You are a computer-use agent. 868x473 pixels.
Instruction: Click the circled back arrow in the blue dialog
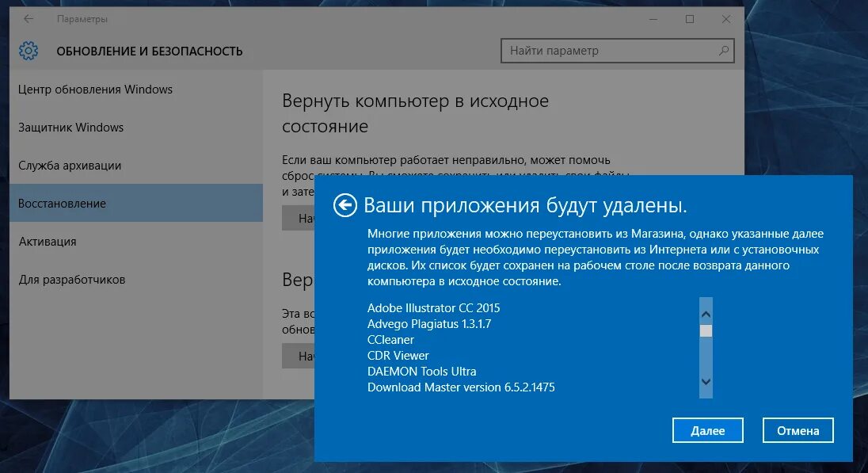(345, 205)
